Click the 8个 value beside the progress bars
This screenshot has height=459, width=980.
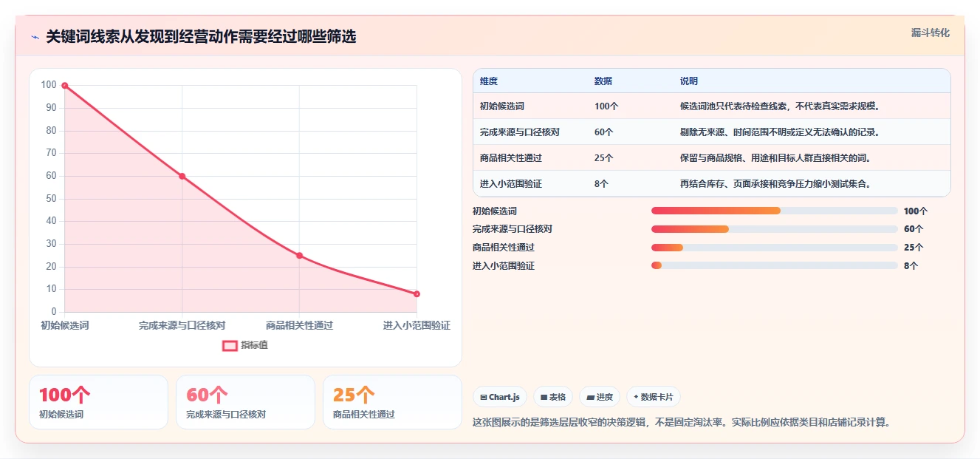pos(911,266)
